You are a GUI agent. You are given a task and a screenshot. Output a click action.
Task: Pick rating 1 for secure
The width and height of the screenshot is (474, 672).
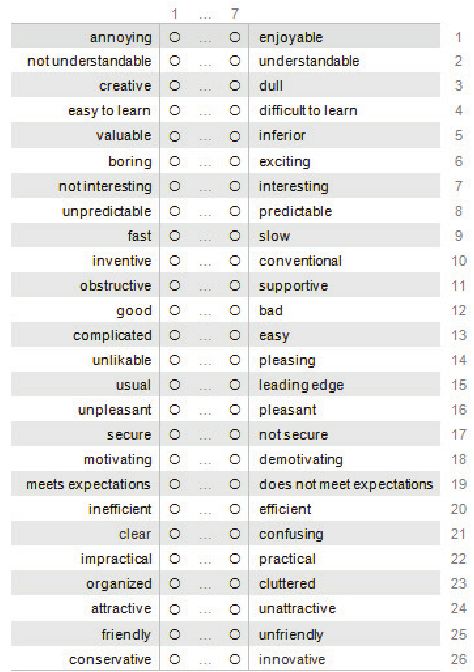[x=174, y=435]
